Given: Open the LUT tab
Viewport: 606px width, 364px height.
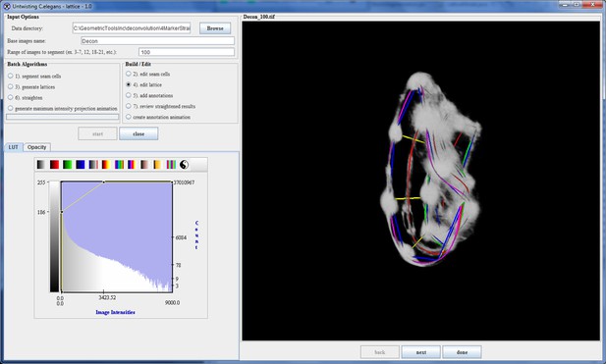Looking at the screenshot, I should click(x=14, y=147).
